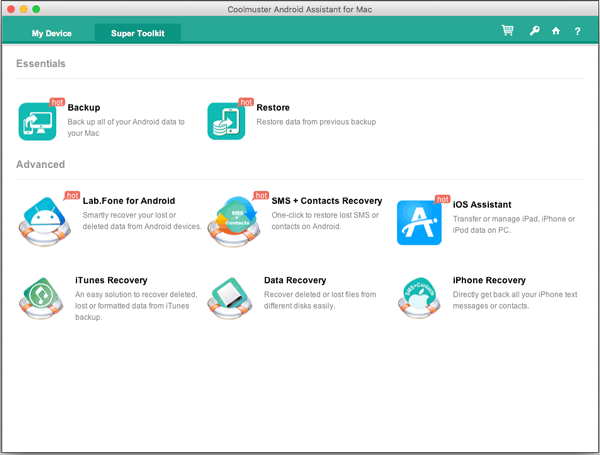600x455 pixels.
Task: Click 'An easy solution to recover deleted' description
Action: [x=136, y=306]
